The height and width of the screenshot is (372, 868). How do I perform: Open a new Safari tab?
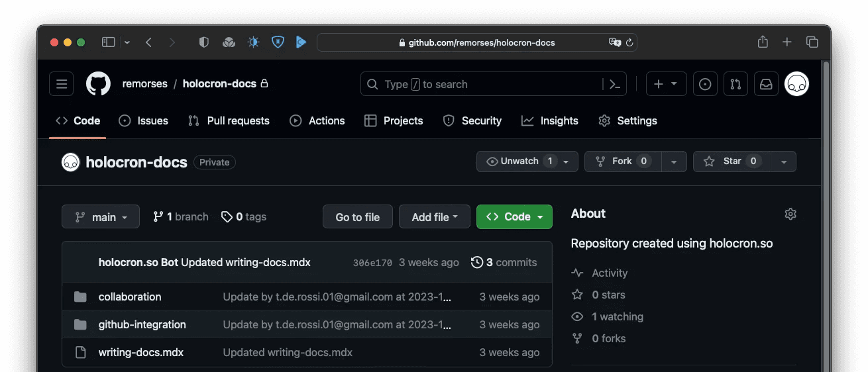(x=787, y=42)
